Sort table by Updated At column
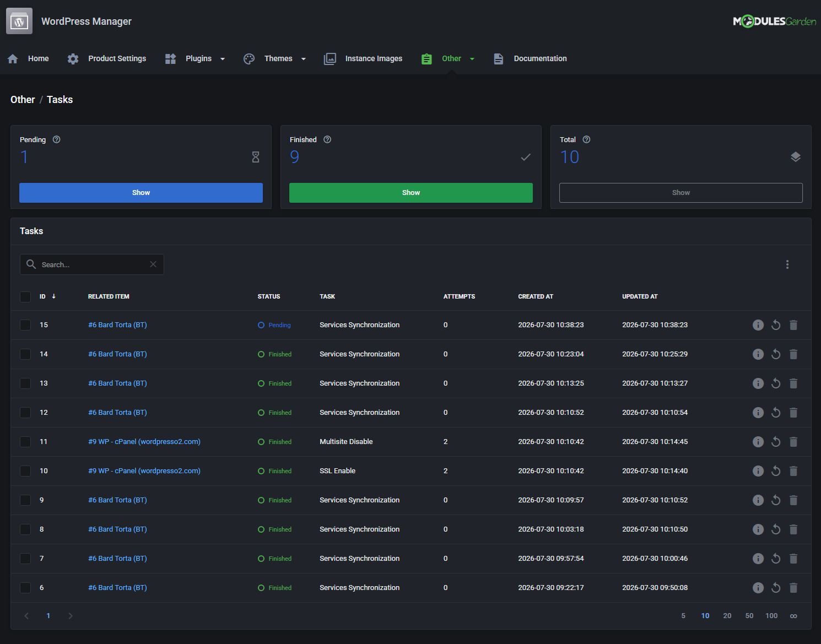This screenshot has height=644, width=821. pos(640,296)
